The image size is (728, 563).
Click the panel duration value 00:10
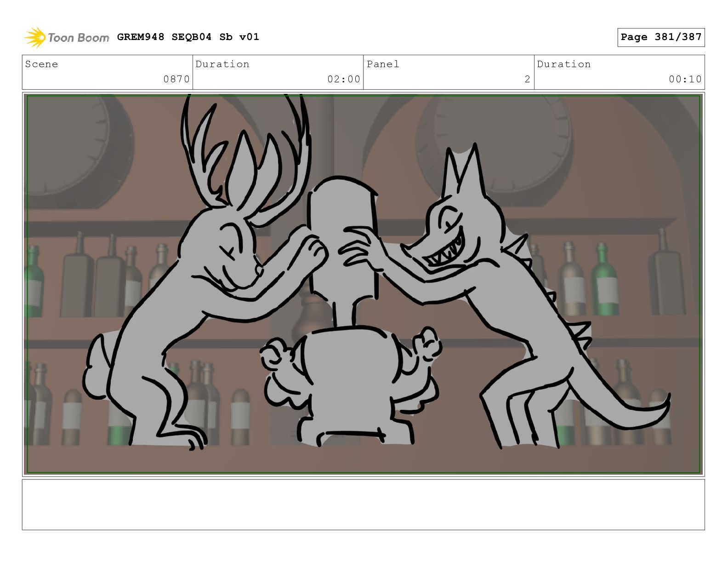click(685, 79)
